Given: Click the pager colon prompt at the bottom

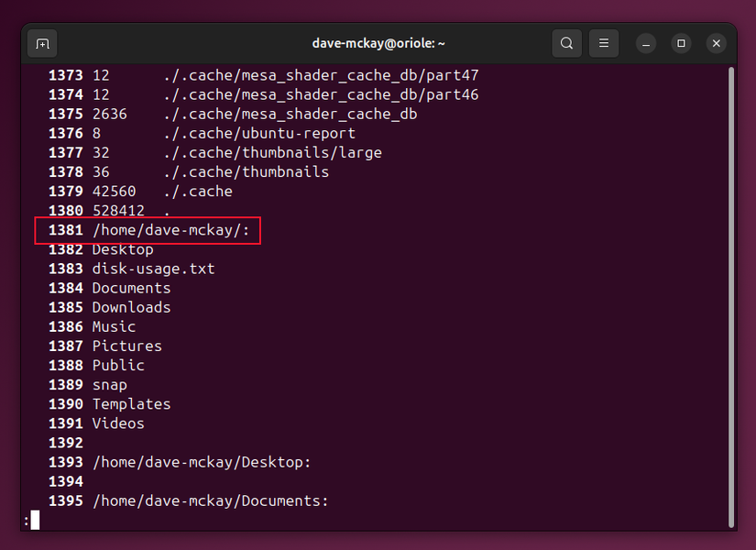Looking at the screenshot, I should pos(29,520).
